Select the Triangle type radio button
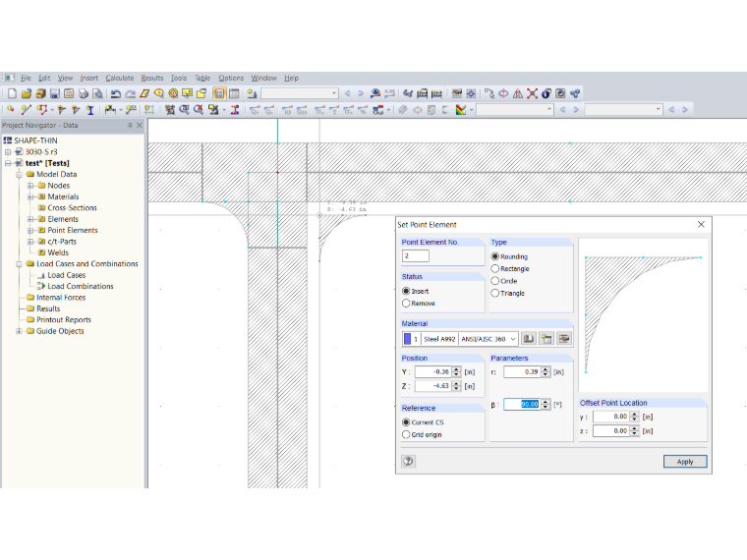747x560 pixels. (x=495, y=294)
